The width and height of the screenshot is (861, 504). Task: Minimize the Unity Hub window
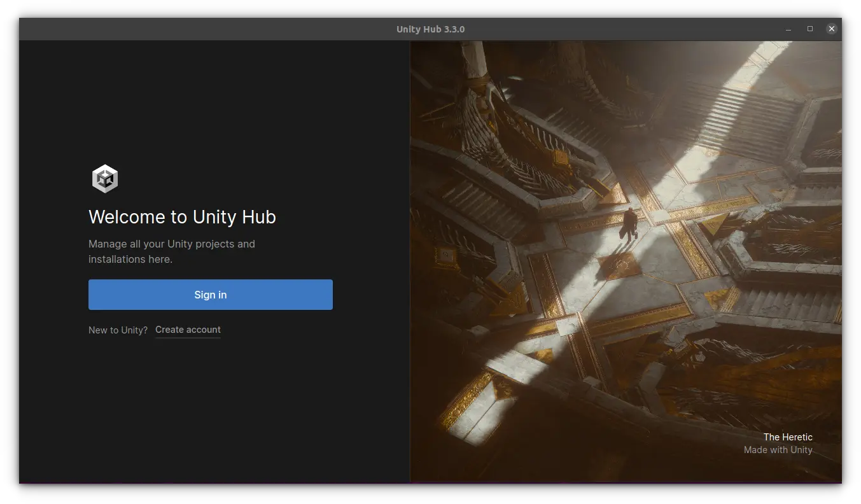tap(788, 29)
